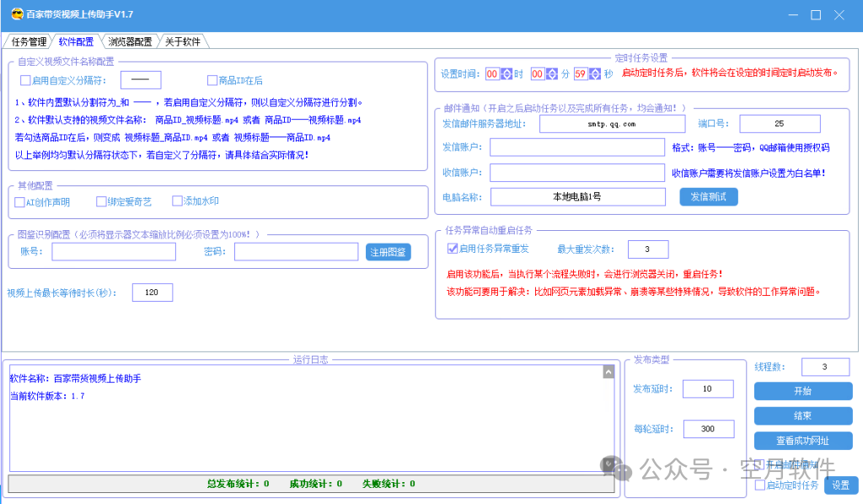Click the 成功统计: 0 status text
The height and width of the screenshot is (504, 863).
point(316,484)
